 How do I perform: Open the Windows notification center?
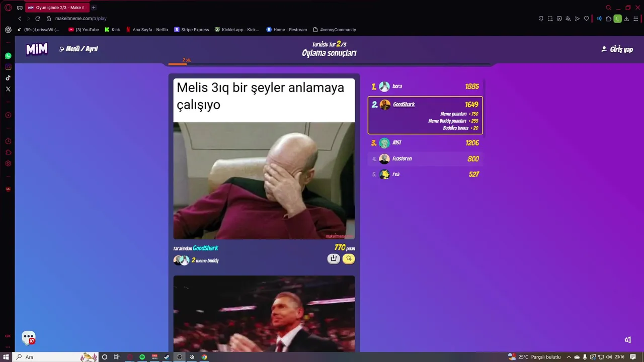click(x=633, y=357)
